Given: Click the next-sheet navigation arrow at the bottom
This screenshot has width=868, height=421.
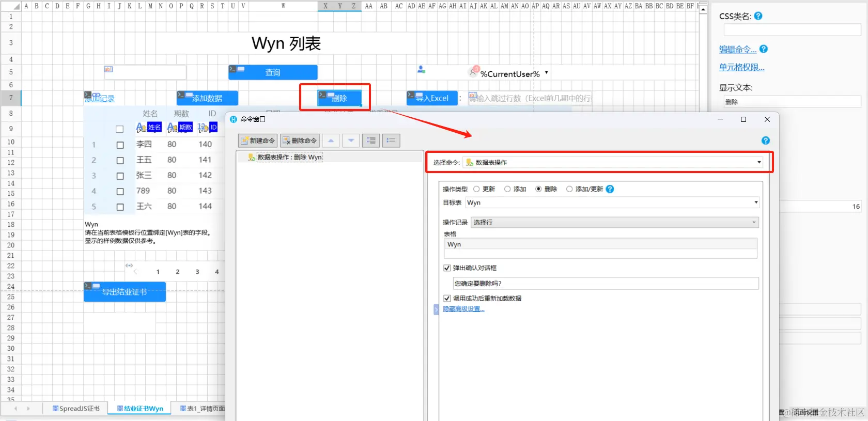Looking at the screenshot, I should [28, 409].
